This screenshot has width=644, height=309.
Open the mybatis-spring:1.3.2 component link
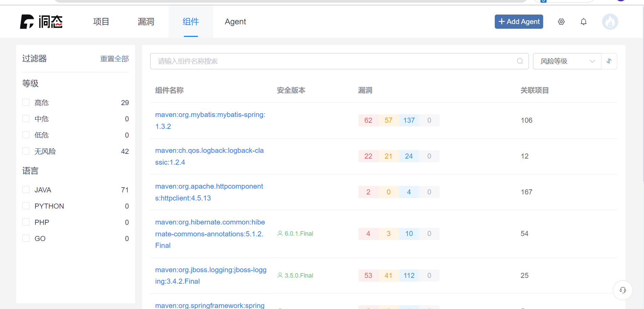[210, 120]
